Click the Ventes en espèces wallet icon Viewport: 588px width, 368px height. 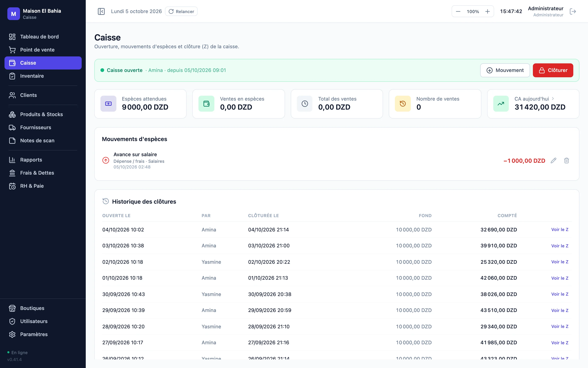[x=206, y=104]
